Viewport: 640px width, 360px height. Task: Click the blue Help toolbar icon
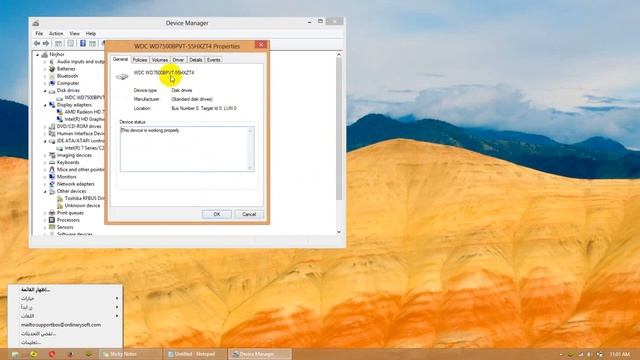(82, 43)
